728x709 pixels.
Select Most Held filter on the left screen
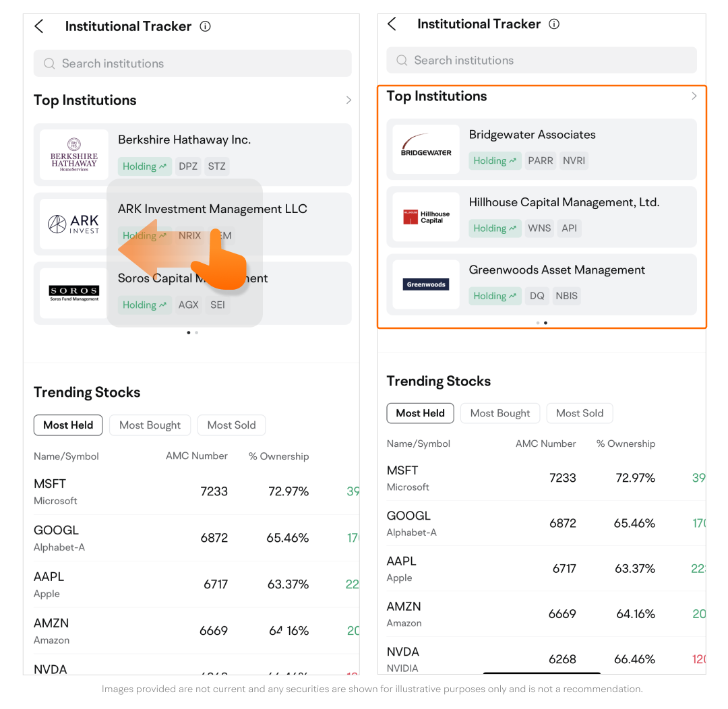click(68, 425)
